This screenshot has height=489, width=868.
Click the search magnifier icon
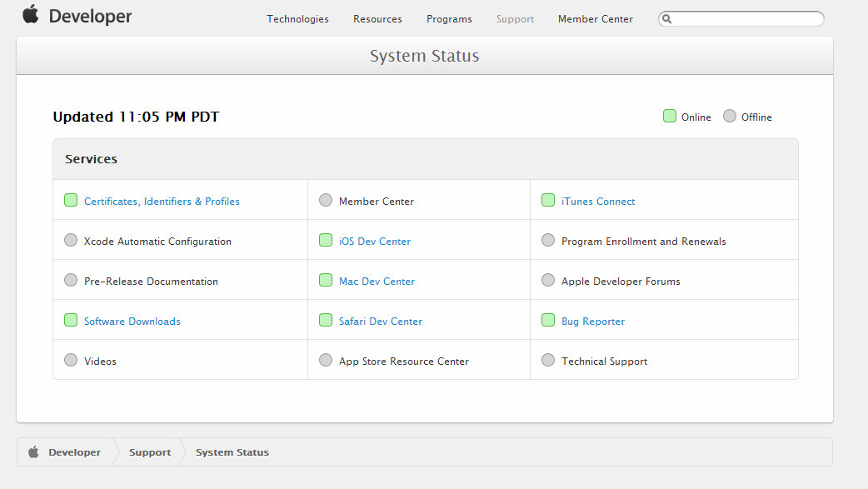[667, 19]
